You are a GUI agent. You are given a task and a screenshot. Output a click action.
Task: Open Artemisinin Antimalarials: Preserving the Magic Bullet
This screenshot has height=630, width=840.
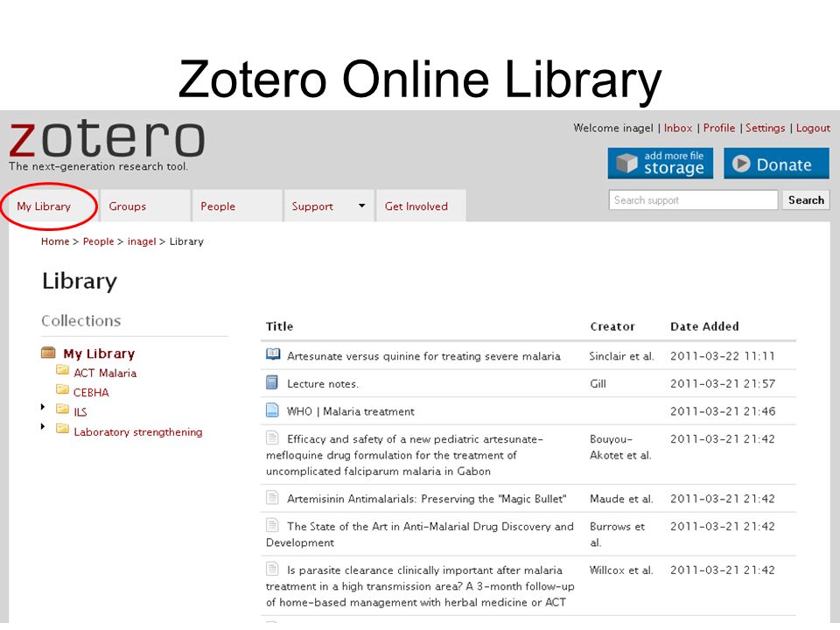[x=427, y=499]
